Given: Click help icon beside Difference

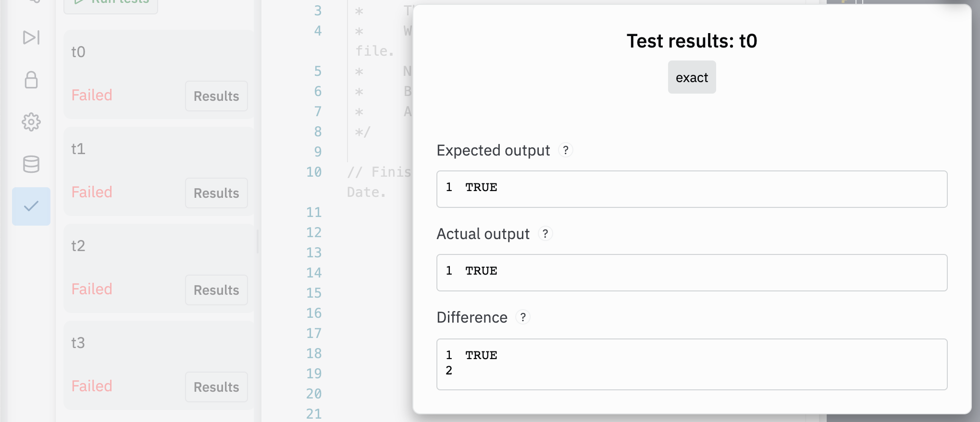Looking at the screenshot, I should point(523,317).
